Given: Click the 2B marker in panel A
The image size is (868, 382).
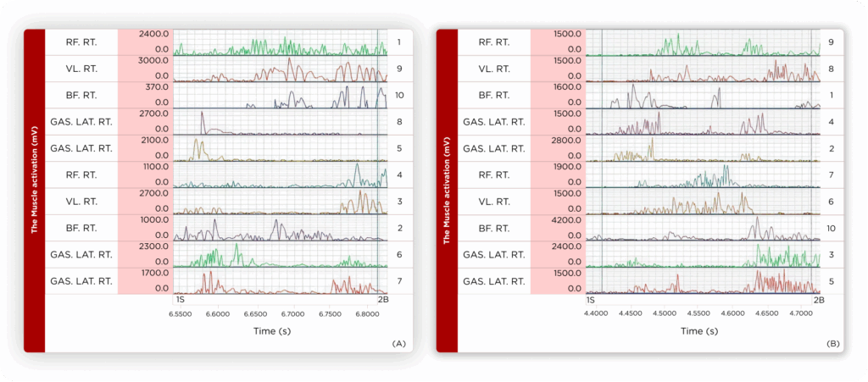Looking at the screenshot, I should (382, 300).
